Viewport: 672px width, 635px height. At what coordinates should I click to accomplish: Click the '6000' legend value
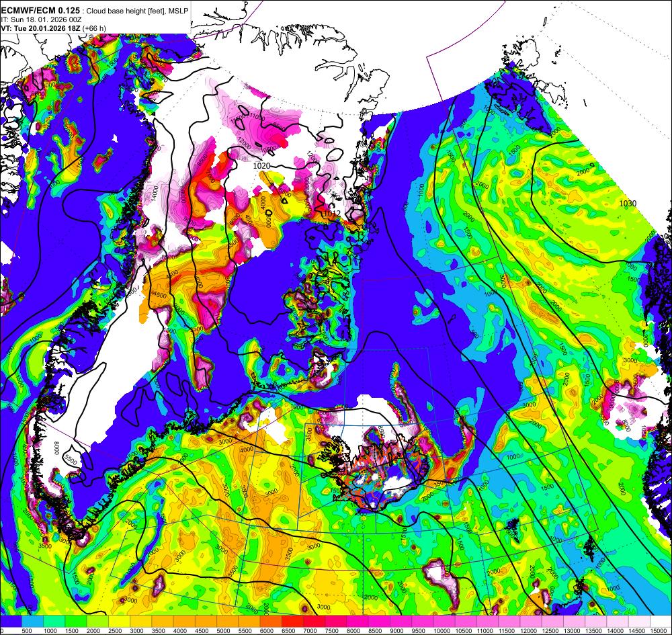267,631
